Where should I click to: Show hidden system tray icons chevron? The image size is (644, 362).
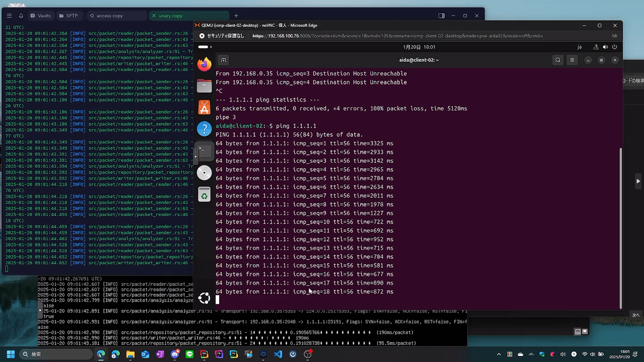pos(499,354)
